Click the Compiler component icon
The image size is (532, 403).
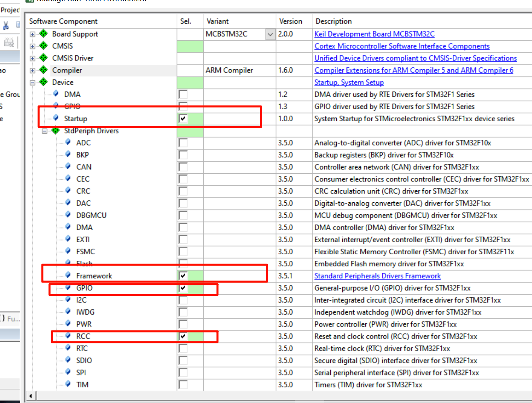[x=43, y=70]
